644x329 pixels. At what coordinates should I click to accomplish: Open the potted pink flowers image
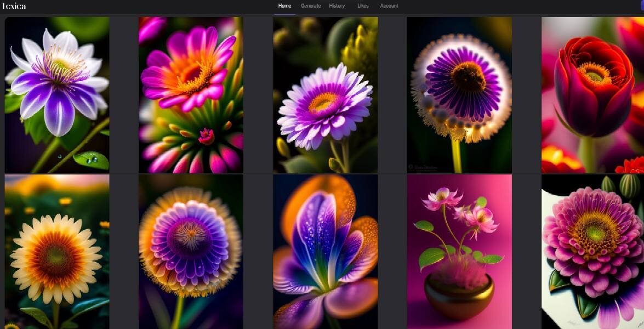point(460,252)
